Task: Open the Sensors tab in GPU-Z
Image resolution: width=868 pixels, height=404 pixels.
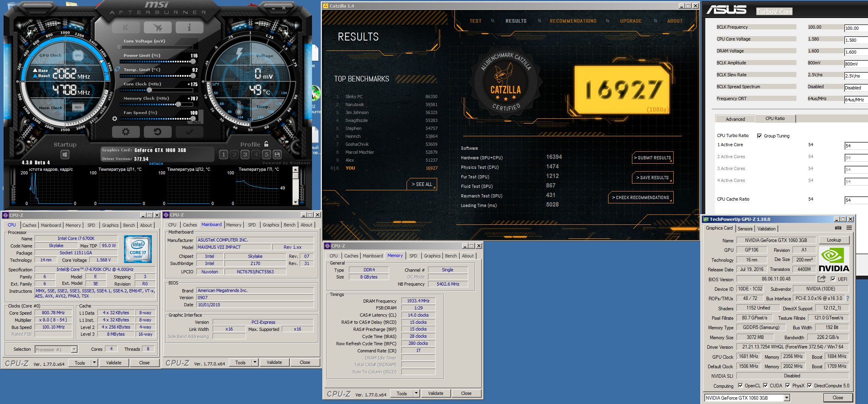Action: [x=745, y=228]
